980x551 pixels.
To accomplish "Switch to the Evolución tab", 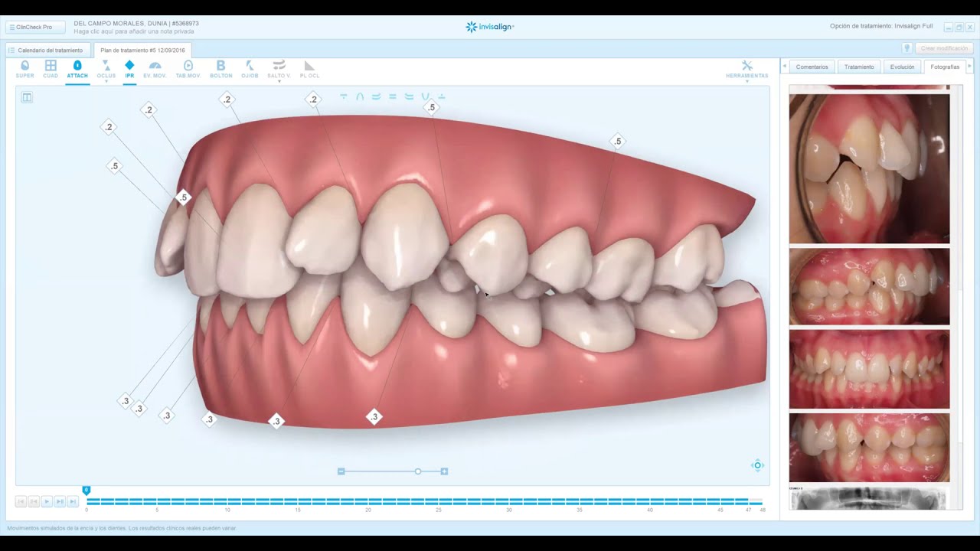I will pyautogui.click(x=902, y=67).
